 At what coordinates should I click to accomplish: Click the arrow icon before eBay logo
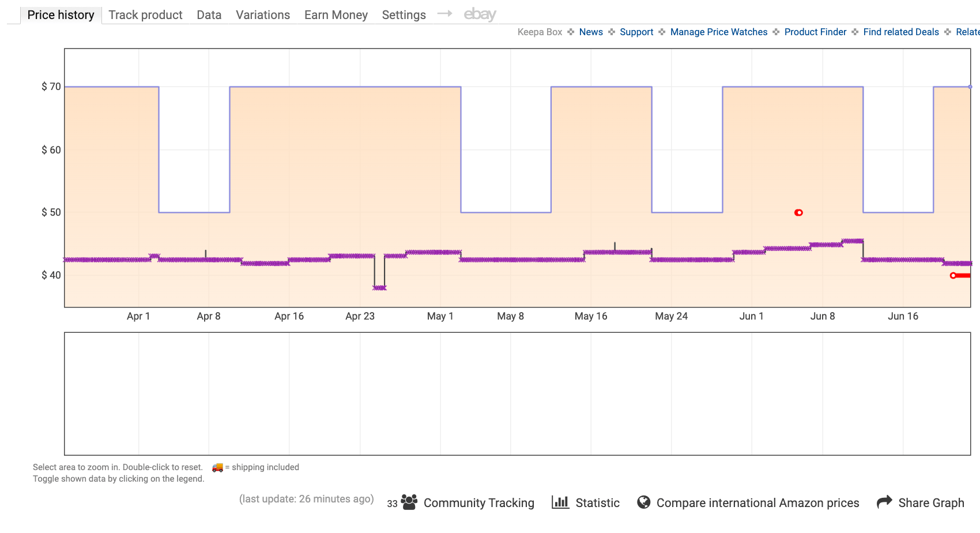(x=444, y=14)
